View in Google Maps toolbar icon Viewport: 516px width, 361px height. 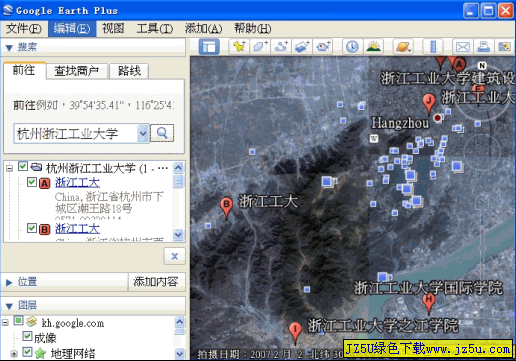pyautogui.click(x=504, y=46)
